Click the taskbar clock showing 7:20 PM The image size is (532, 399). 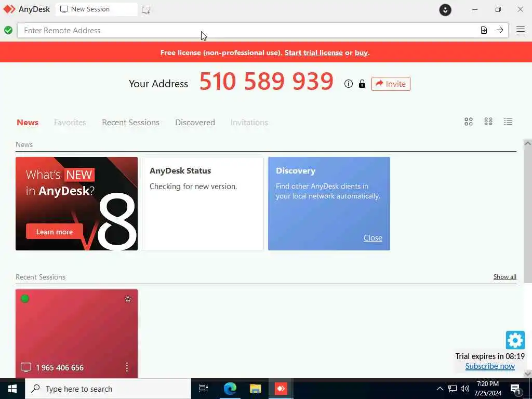point(487,389)
